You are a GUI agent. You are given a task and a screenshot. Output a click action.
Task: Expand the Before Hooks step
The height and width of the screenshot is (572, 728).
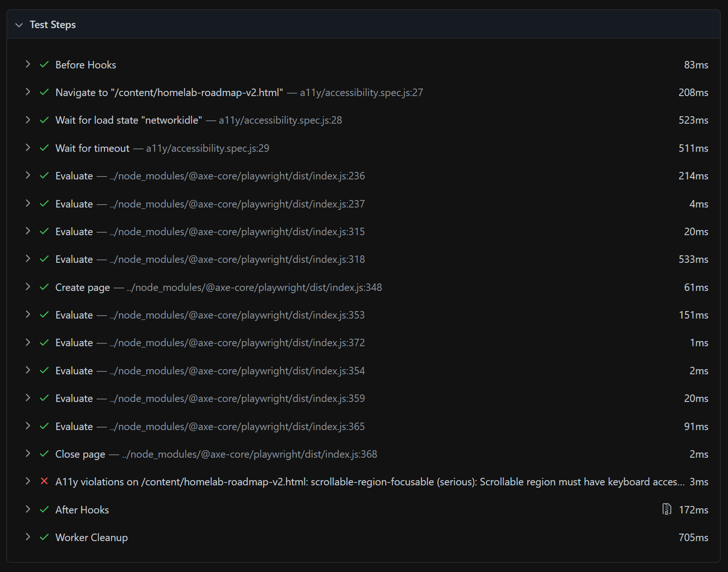tap(28, 64)
